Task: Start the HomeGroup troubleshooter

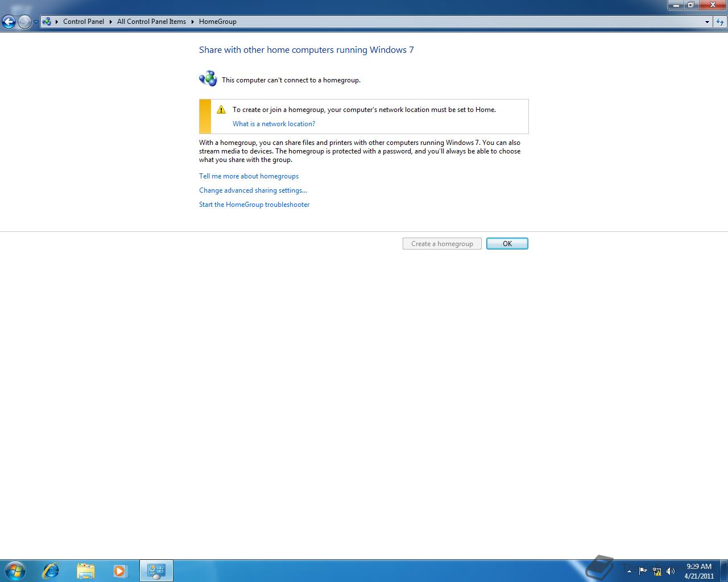Action: (254, 205)
